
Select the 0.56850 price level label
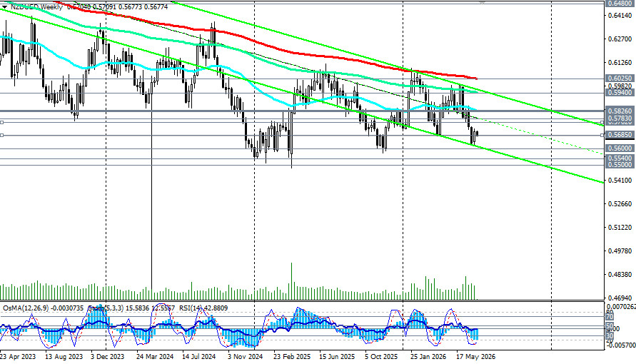coord(620,135)
